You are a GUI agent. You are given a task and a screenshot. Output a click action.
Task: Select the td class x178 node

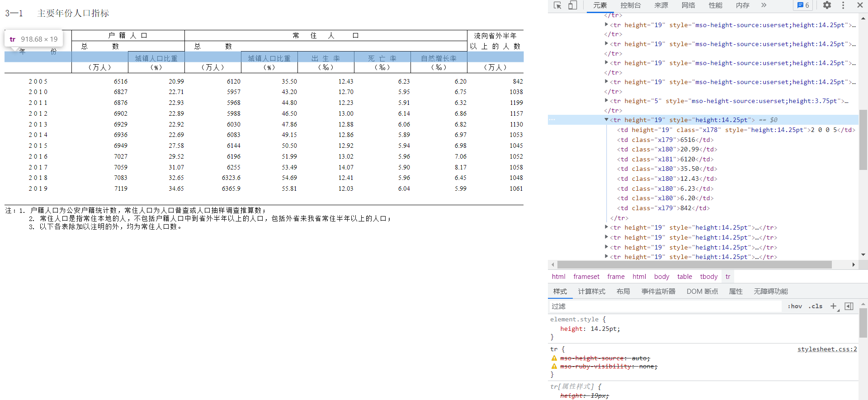(x=736, y=130)
